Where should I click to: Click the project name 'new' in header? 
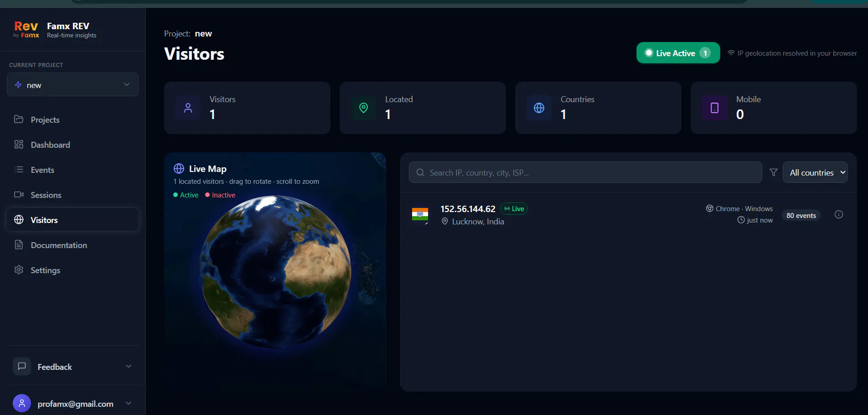[203, 34]
